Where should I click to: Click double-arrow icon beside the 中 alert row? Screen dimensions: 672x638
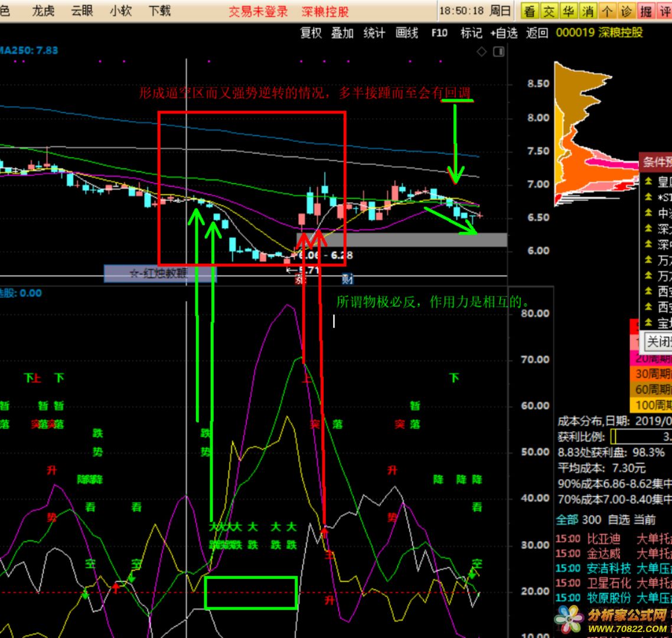pos(648,213)
